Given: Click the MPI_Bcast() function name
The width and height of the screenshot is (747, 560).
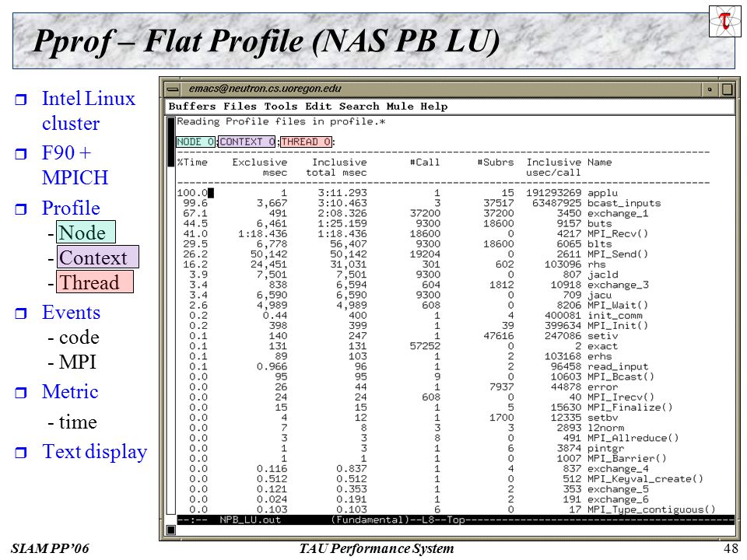Looking at the screenshot, I should [621, 376].
